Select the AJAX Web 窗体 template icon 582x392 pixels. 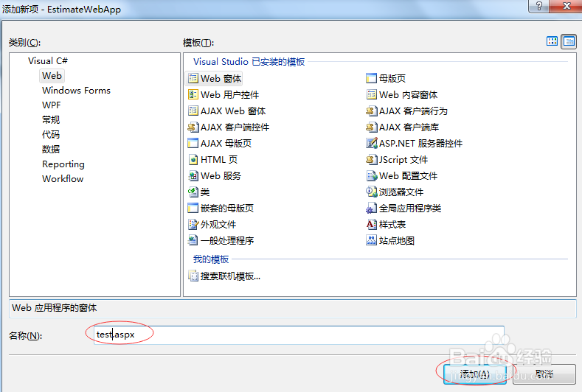pos(193,111)
